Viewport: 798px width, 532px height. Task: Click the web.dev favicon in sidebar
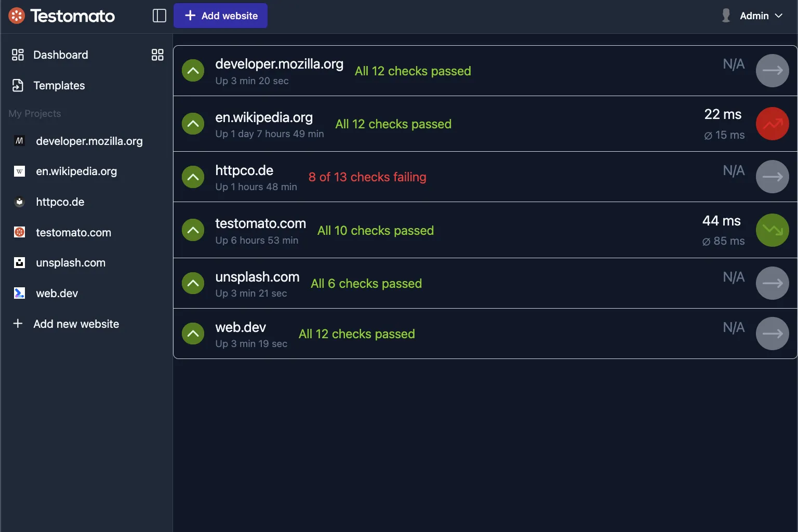19,293
